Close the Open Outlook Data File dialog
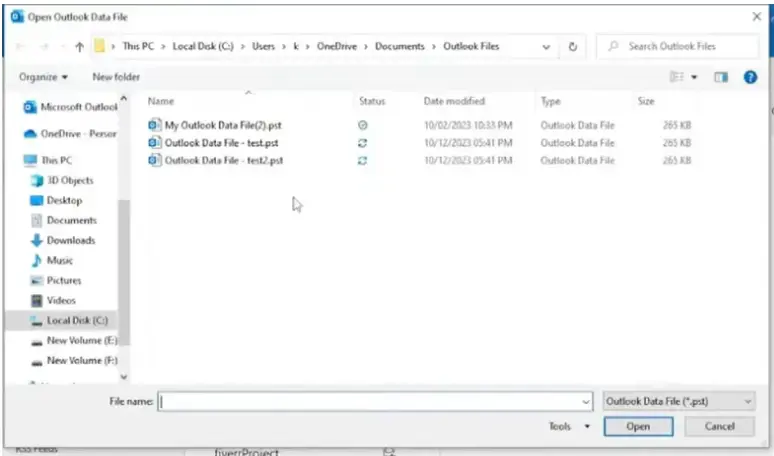 click(x=756, y=17)
